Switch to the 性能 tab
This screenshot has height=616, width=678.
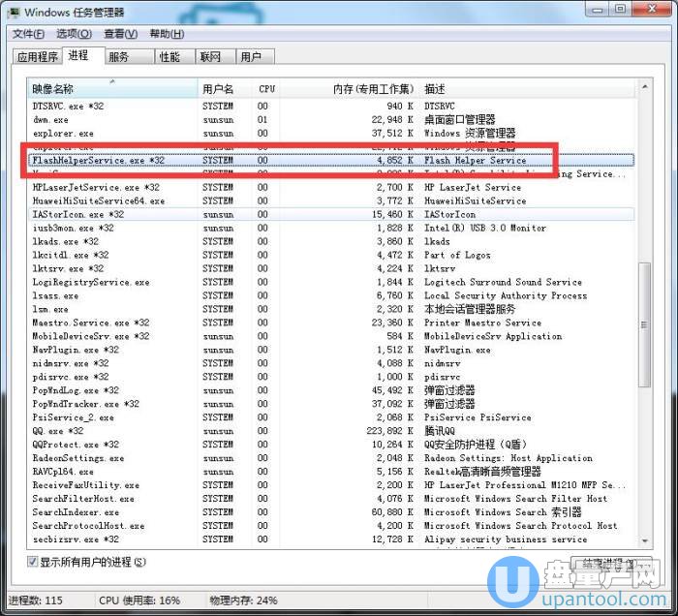[169, 57]
